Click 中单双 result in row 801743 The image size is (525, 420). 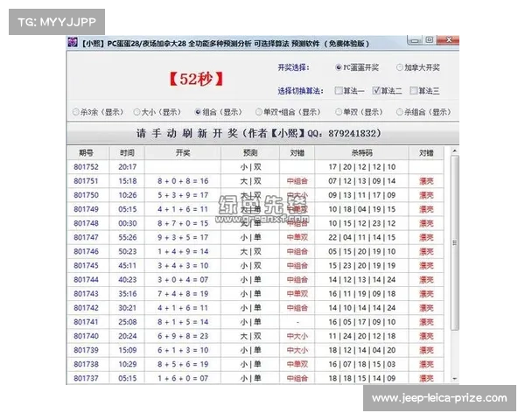297,294
